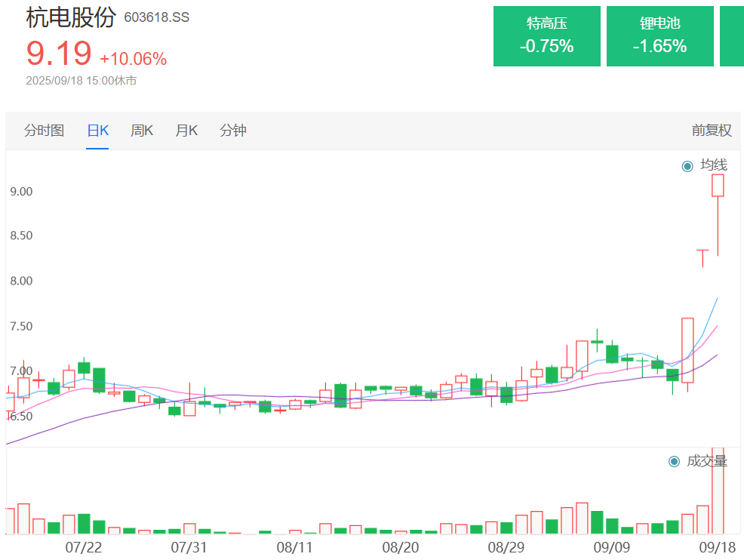Click the 09/18 date axis label
This screenshot has height=560, width=744.
coord(718,547)
